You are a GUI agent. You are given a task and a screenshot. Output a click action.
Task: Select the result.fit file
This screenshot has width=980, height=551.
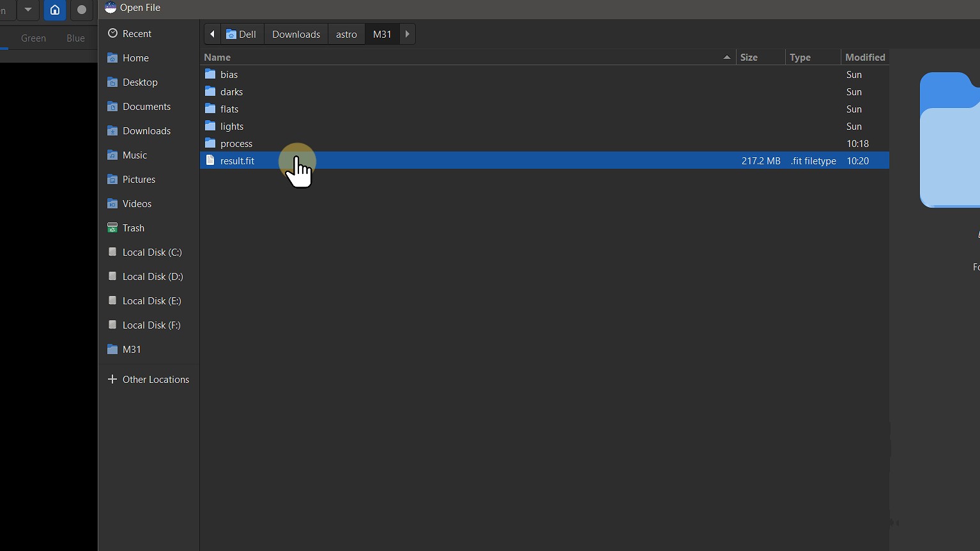point(238,161)
